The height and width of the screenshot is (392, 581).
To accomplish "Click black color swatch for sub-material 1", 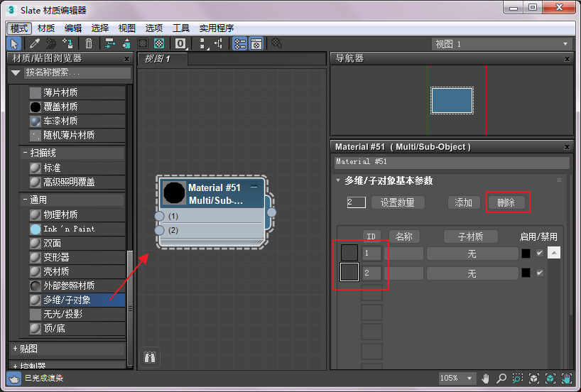I will click(x=526, y=253).
